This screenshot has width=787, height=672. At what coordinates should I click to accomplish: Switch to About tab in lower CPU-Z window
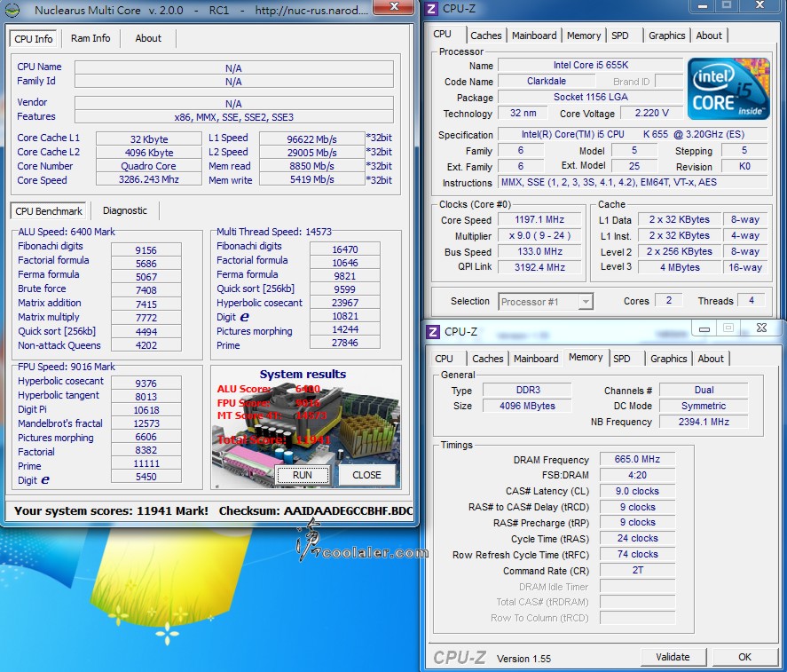click(x=711, y=359)
